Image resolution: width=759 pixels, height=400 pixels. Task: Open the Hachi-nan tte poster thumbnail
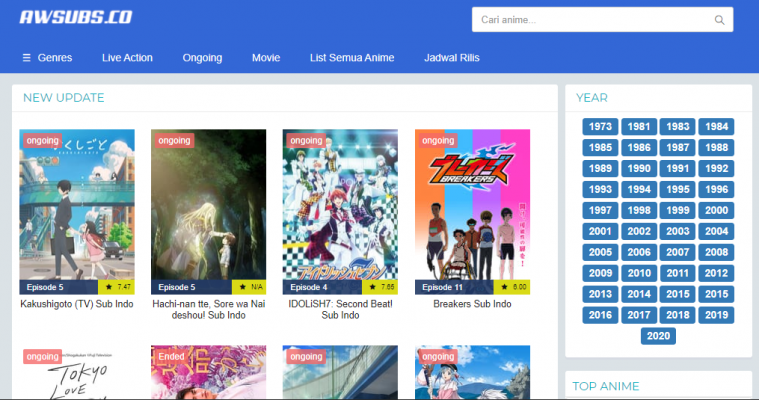click(x=209, y=212)
